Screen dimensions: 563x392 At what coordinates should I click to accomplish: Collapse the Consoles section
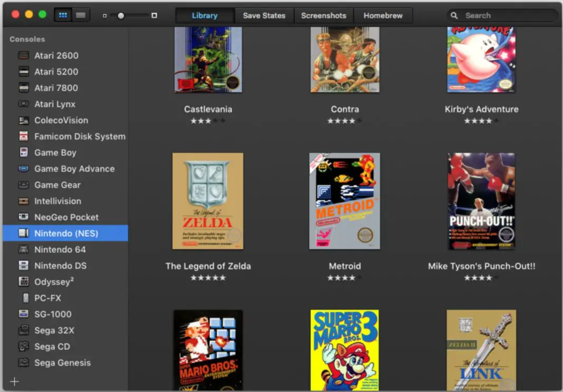pyautogui.click(x=27, y=39)
